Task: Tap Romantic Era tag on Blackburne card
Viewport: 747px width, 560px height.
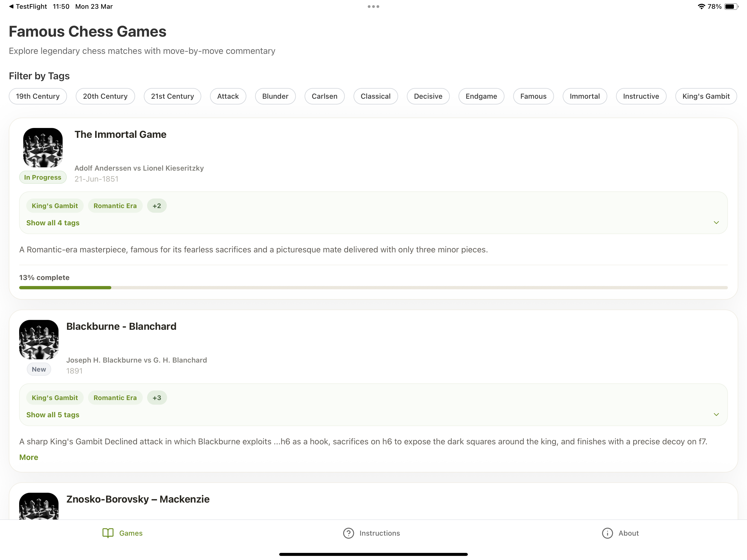Action: (x=115, y=398)
